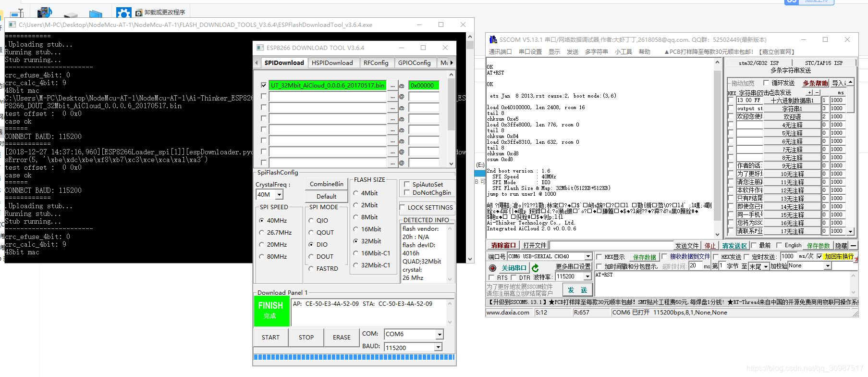Click the SSCOM title bar app icon
The height and width of the screenshot is (377, 868).
(493, 39)
